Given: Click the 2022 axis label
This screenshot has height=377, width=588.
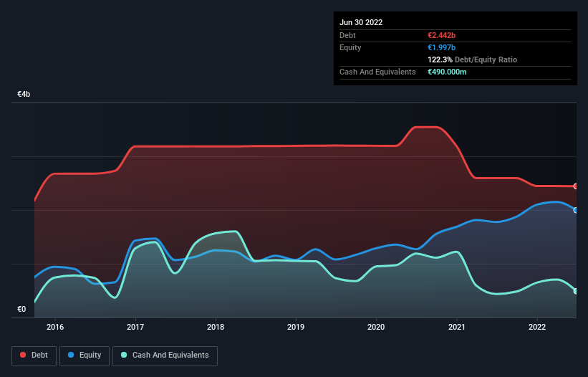Looking at the screenshot, I should pos(537,327).
